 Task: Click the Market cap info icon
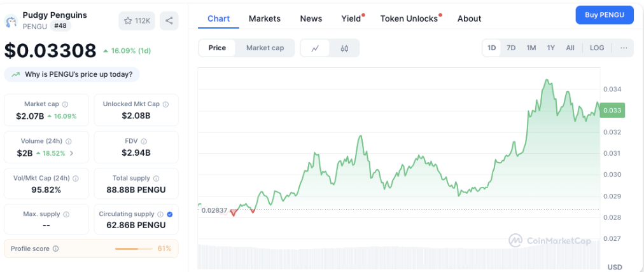click(x=66, y=104)
